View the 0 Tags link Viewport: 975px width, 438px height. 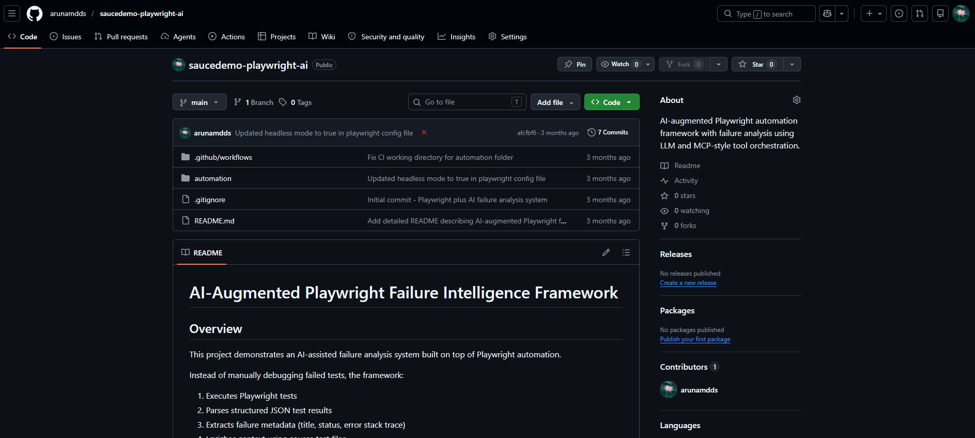(295, 102)
